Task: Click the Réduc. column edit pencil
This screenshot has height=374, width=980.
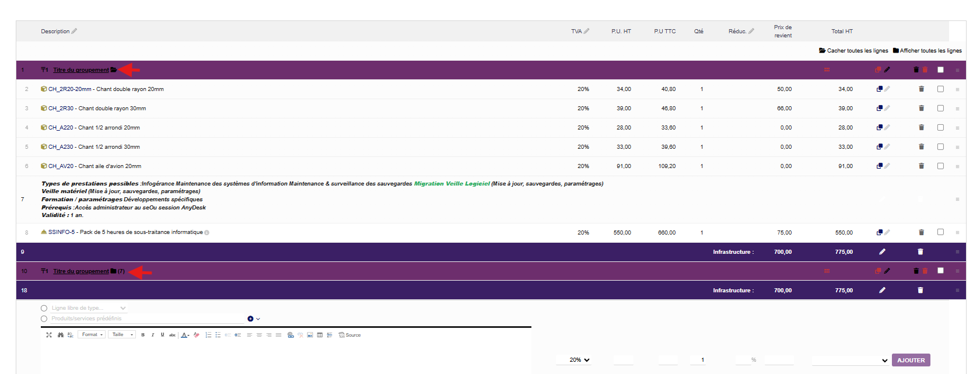Action: click(x=751, y=31)
